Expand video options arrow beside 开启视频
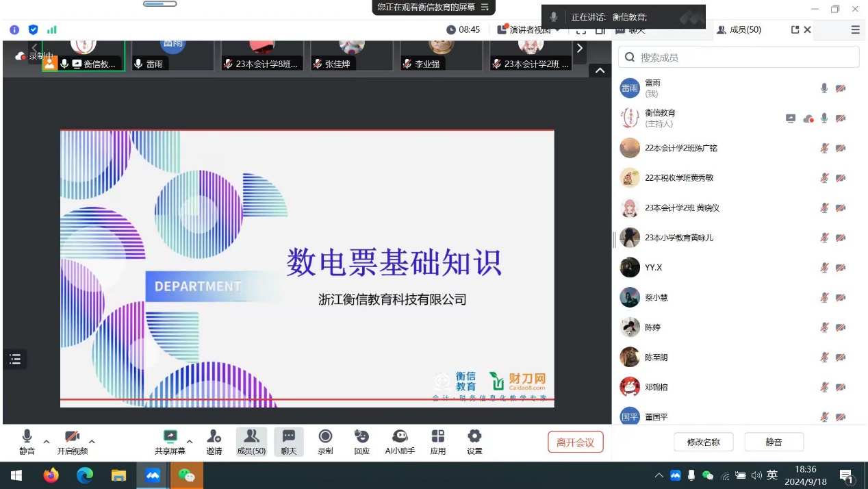The height and width of the screenshot is (489, 868). (92, 442)
